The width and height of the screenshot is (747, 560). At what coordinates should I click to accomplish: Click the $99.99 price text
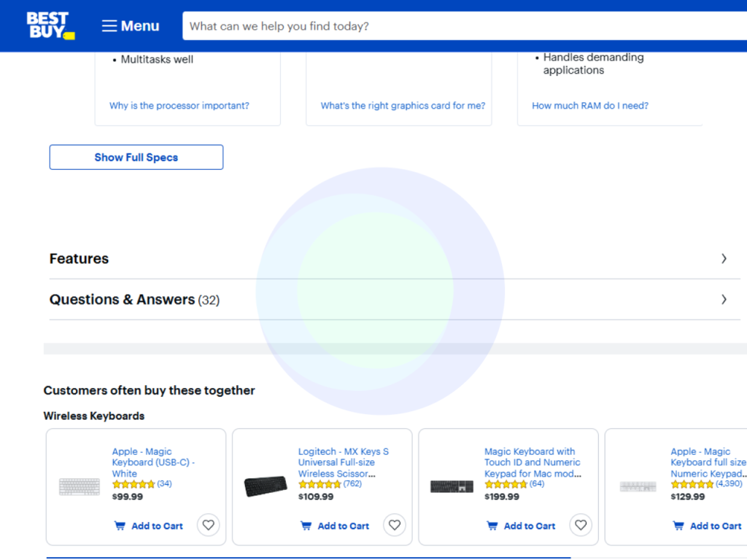click(127, 497)
